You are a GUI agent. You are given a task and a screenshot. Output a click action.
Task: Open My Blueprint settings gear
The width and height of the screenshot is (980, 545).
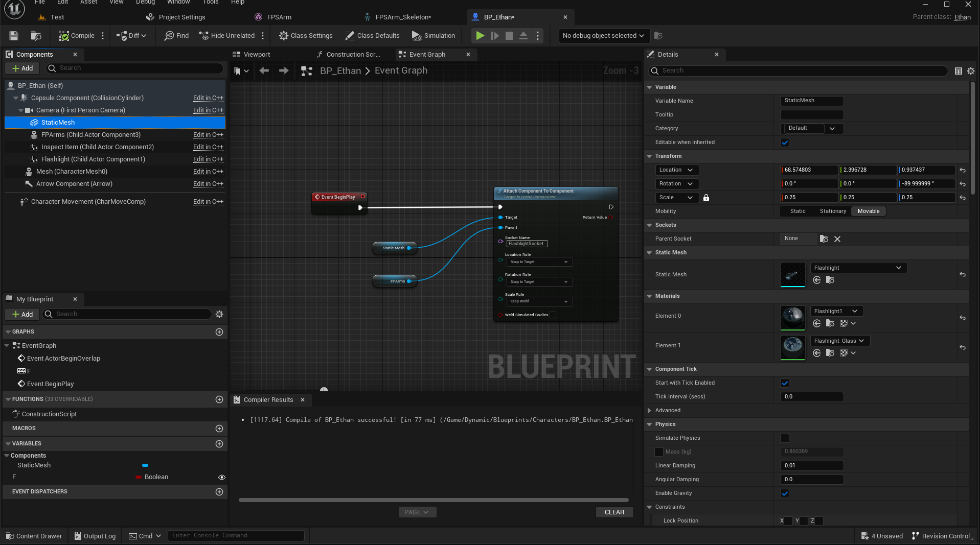[x=219, y=314]
